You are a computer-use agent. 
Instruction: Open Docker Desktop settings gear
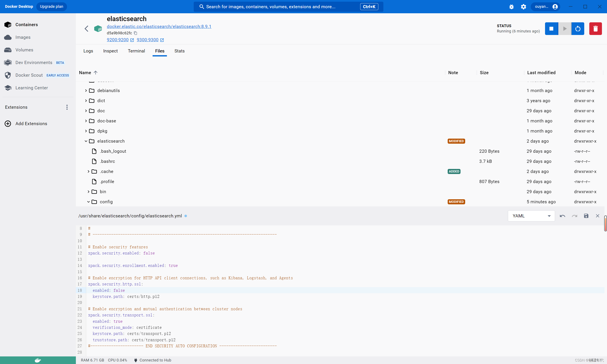pos(523,7)
